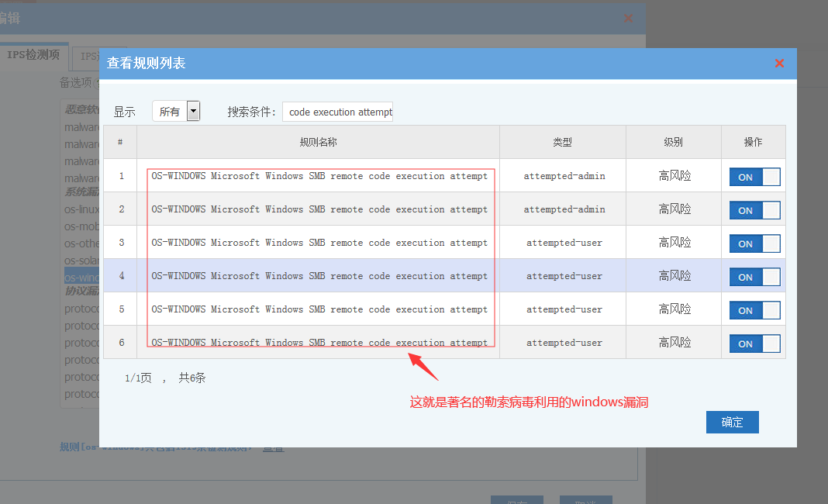This screenshot has height=504, width=828.
Task: Turn off the switch for rule 1
Action: point(754,177)
